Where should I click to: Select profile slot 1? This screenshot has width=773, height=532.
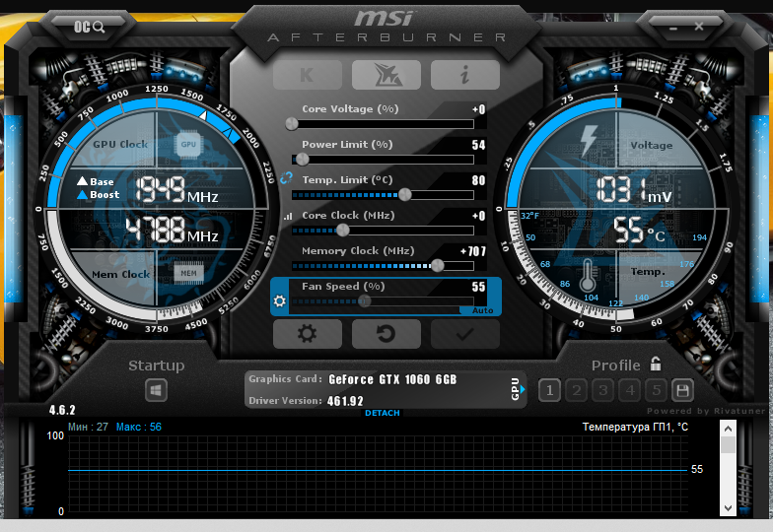tap(549, 390)
